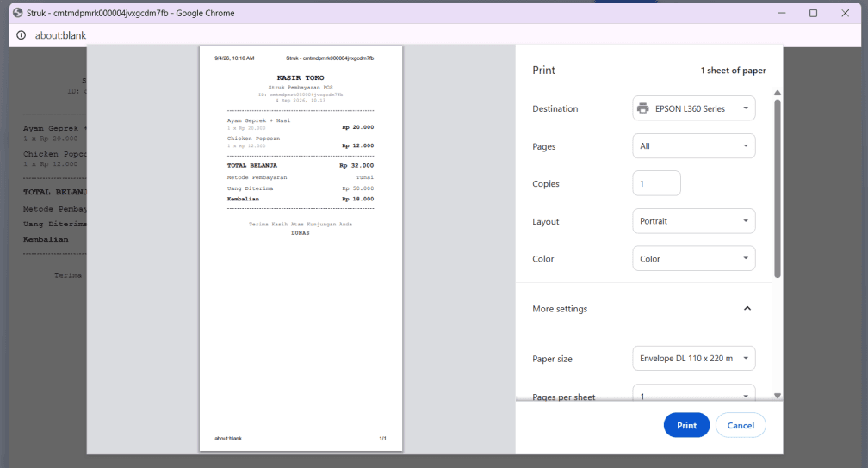Click the 'Layout' label
Viewport: 868px width, 468px height.
(x=546, y=222)
